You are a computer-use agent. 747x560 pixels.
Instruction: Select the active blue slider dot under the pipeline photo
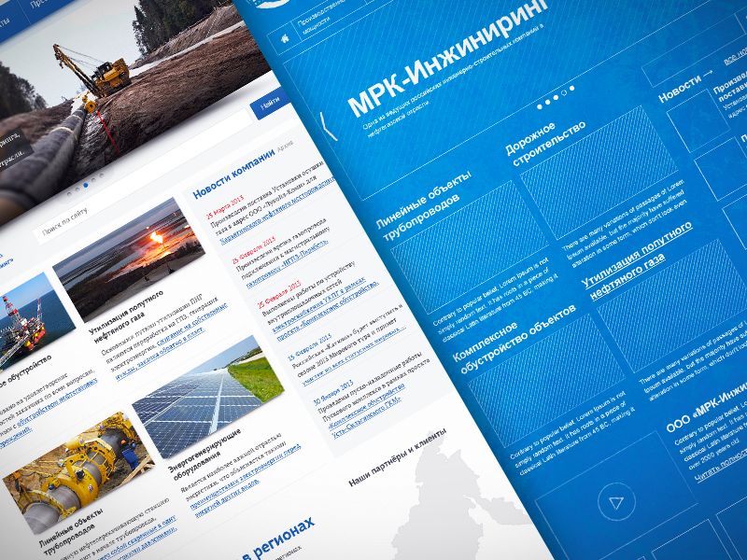(86, 185)
